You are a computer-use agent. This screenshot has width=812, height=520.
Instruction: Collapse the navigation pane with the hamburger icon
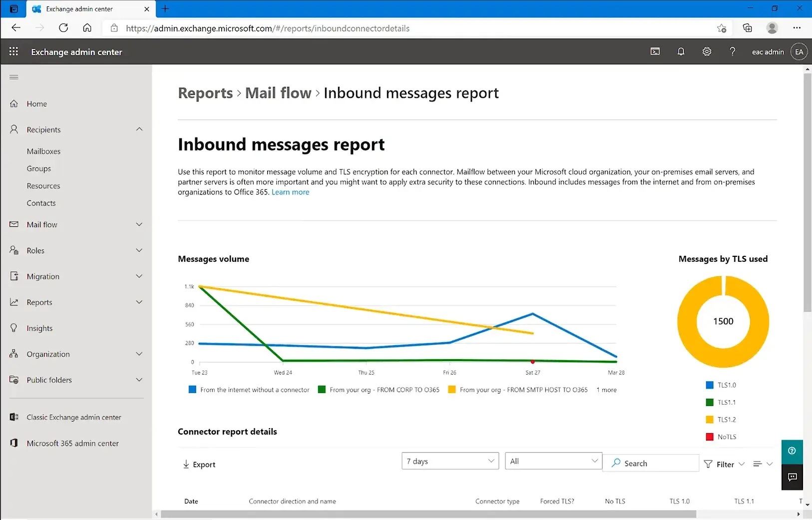click(x=13, y=76)
